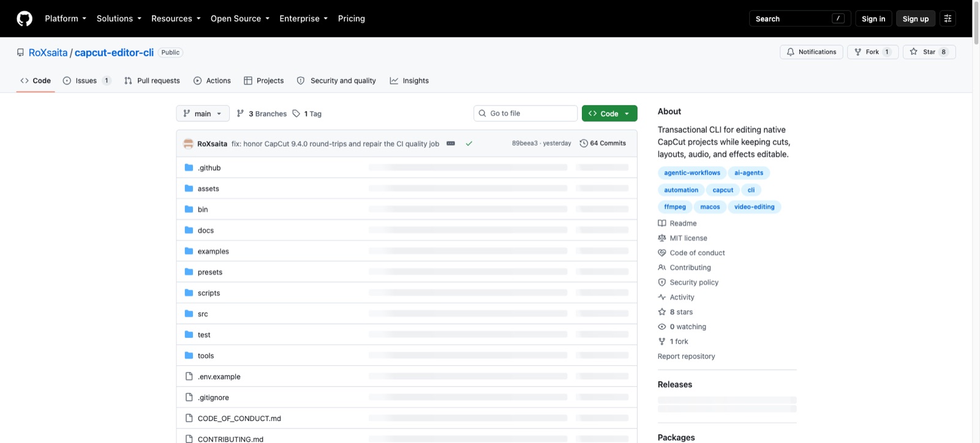The width and height of the screenshot is (980, 443).
Task: Open the main branch selector
Action: coord(203,114)
